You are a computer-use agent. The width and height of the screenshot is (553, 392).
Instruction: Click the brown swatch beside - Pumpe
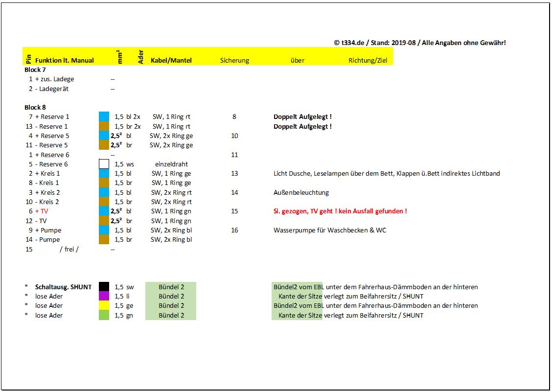tap(104, 239)
